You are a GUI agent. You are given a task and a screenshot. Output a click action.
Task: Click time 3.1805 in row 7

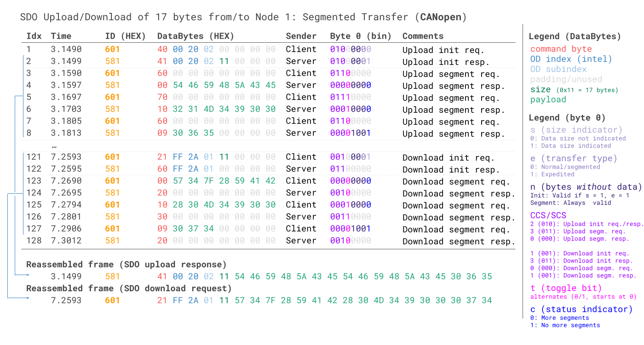click(66, 121)
